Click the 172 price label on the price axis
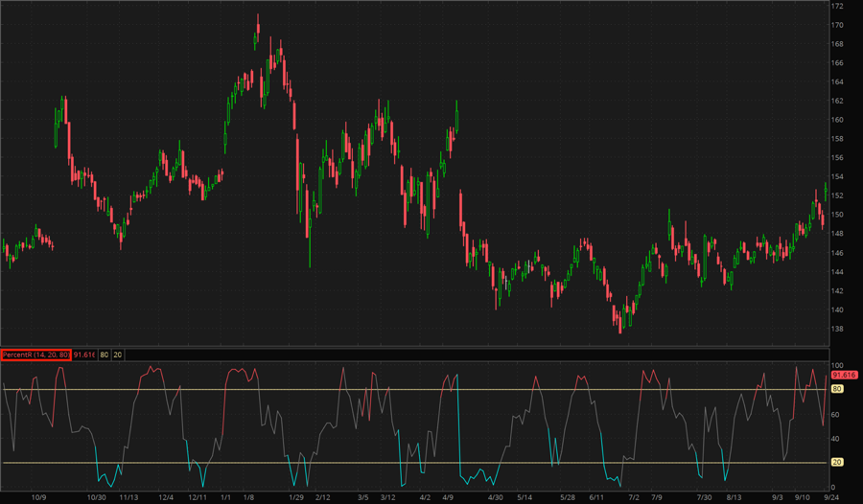The height and width of the screenshot is (504, 863). click(x=837, y=7)
